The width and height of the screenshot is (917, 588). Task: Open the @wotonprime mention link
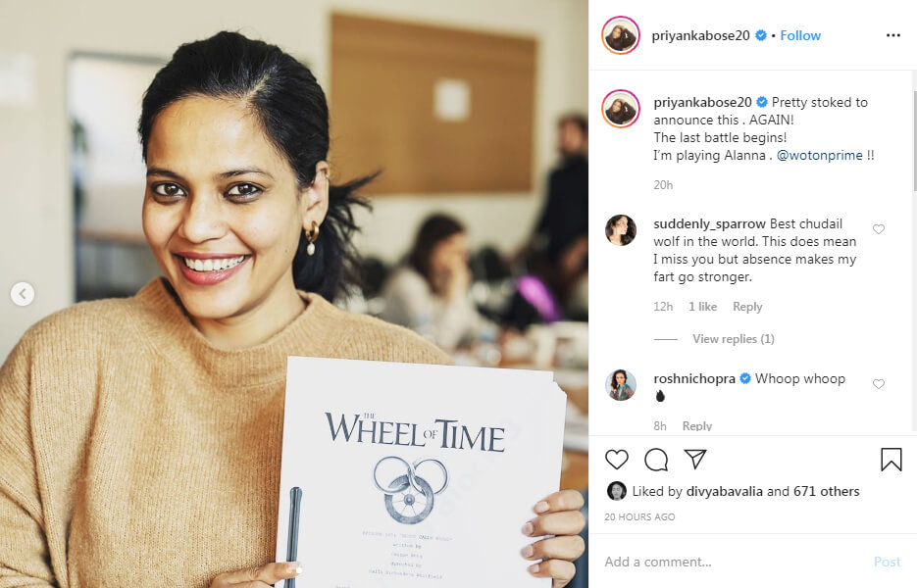tap(819, 156)
